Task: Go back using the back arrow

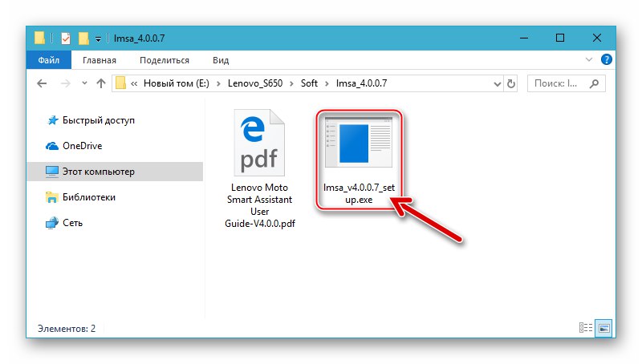Action: click(x=42, y=83)
